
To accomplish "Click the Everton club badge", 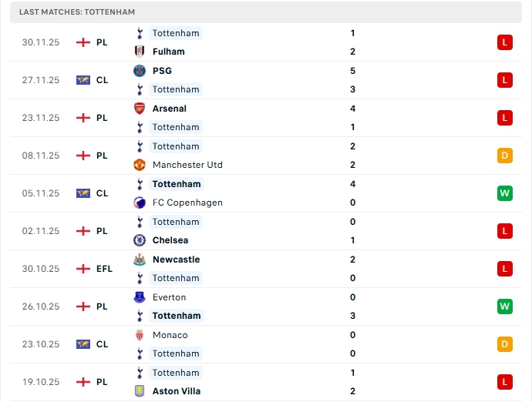I will click(140, 297).
